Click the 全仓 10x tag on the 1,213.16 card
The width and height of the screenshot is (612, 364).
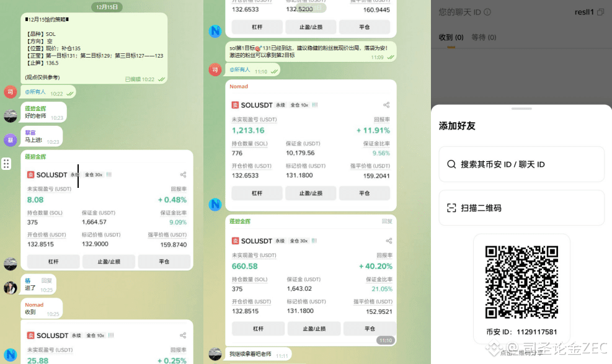coord(299,105)
